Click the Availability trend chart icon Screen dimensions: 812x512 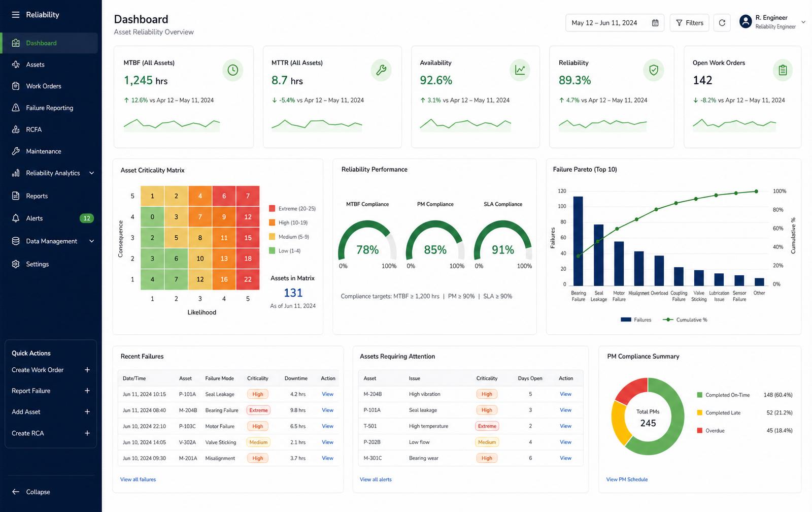(x=520, y=70)
